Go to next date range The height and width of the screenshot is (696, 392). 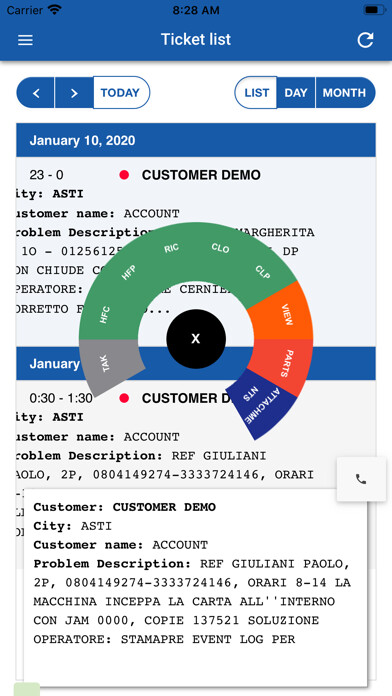[74, 93]
